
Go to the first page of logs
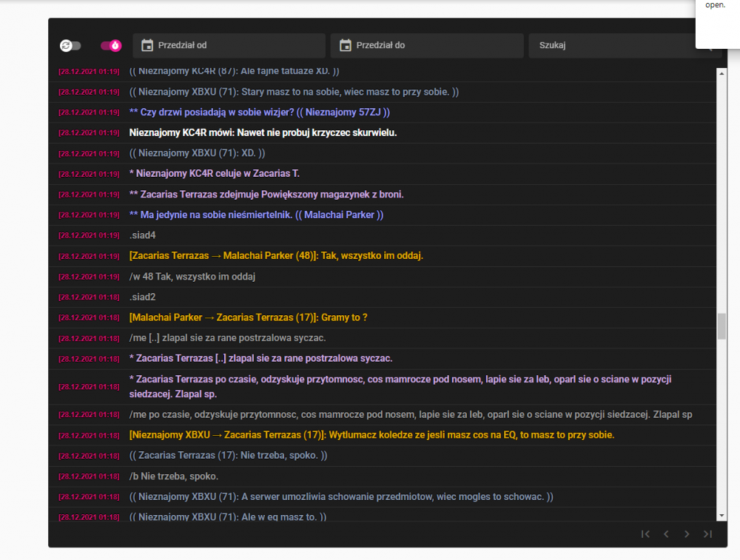tap(645, 534)
